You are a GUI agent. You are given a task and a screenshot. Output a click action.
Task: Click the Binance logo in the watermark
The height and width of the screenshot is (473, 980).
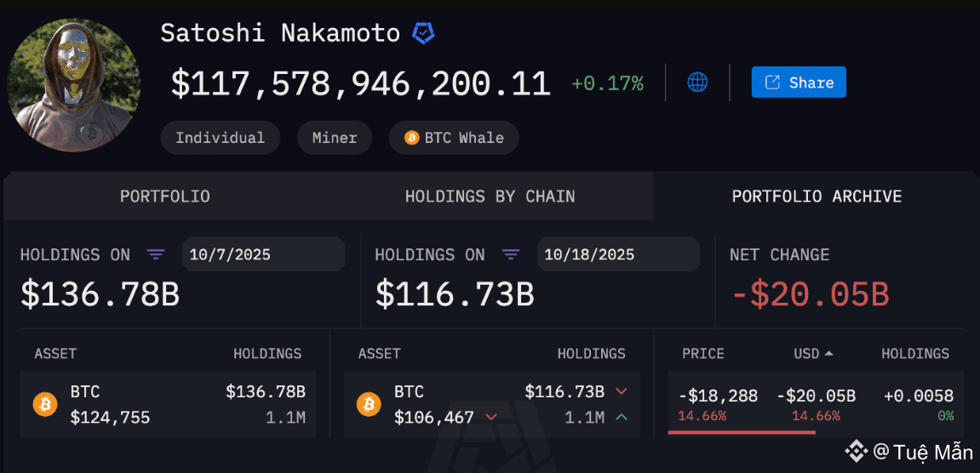[x=856, y=450]
